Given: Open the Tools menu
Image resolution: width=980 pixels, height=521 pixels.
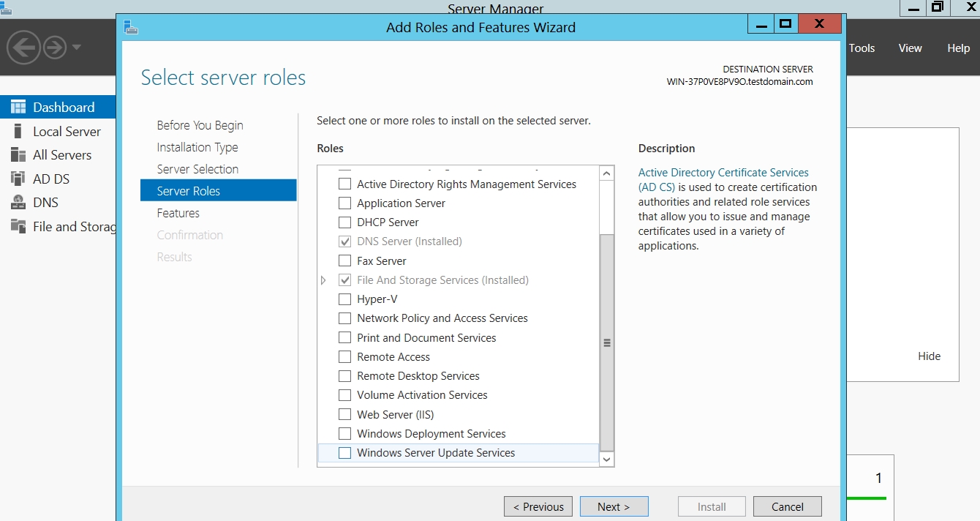Looking at the screenshot, I should click(x=862, y=48).
